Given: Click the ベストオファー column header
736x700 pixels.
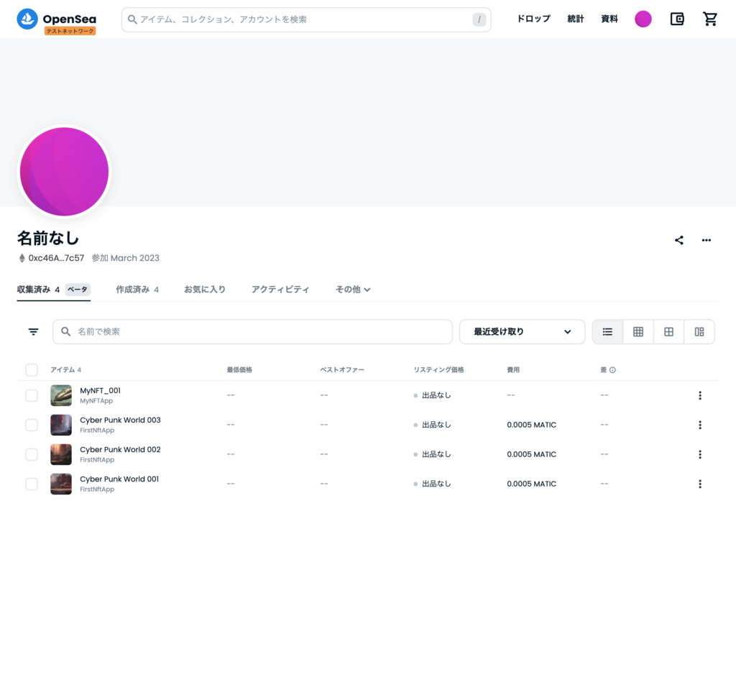Looking at the screenshot, I should (x=342, y=370).
